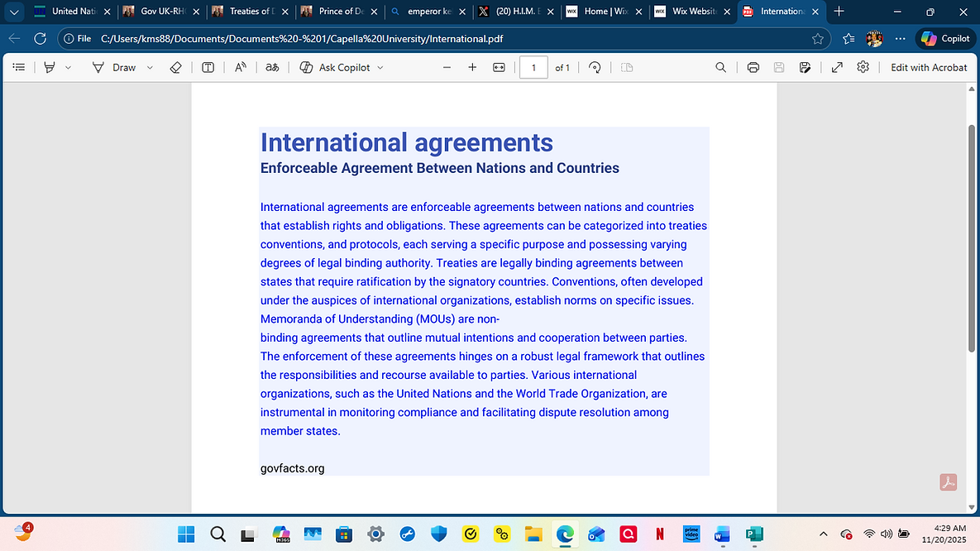Click the Edit with Acrobat button
The height and width of the screenshot is (551, 980).
click(x=928, y=67)
